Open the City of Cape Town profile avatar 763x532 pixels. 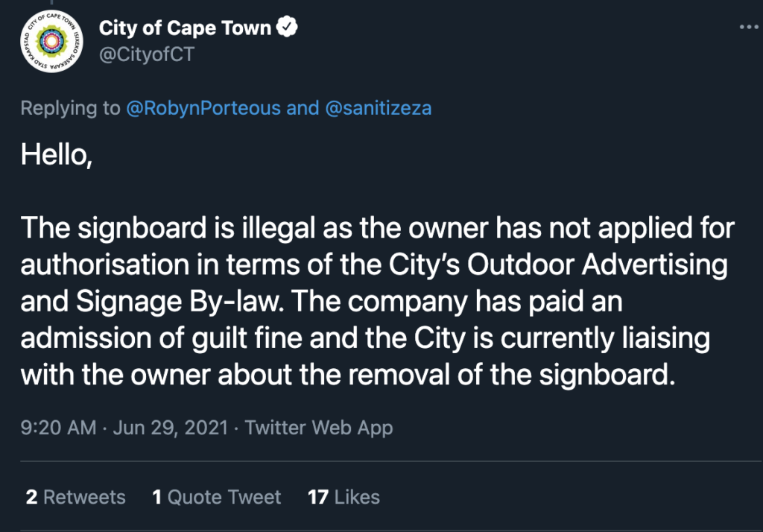(51, 42)
